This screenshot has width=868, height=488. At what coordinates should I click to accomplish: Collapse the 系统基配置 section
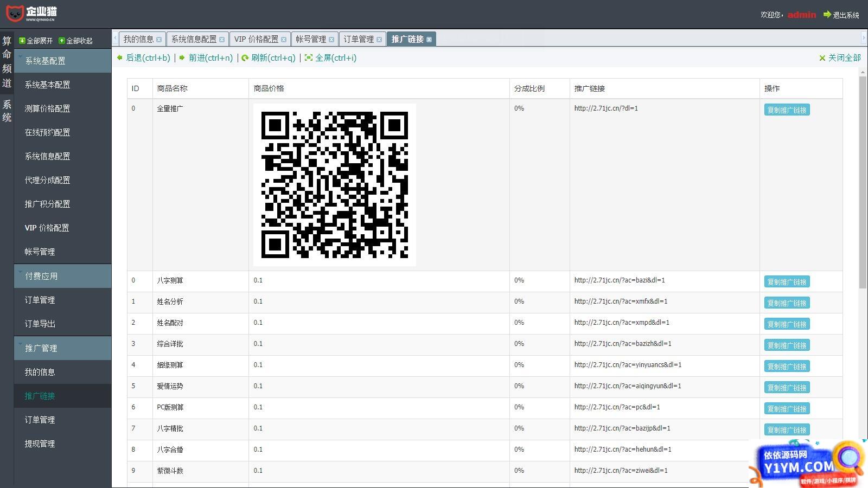(62, 61)
